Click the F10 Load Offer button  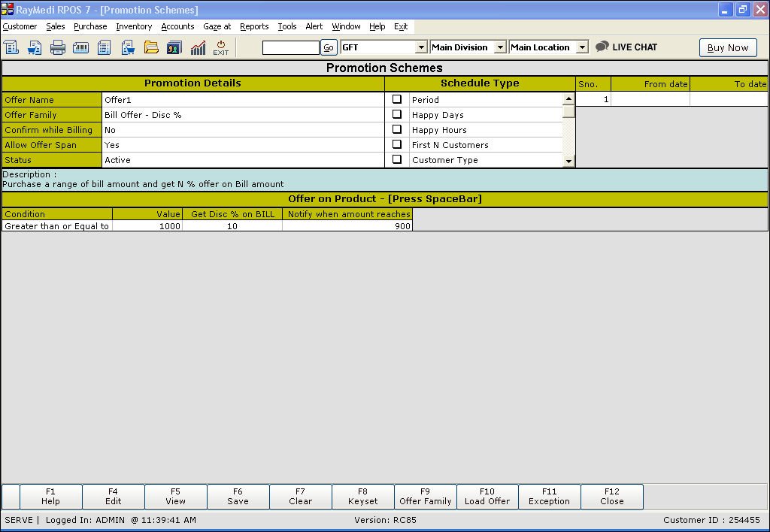[487, 497]
